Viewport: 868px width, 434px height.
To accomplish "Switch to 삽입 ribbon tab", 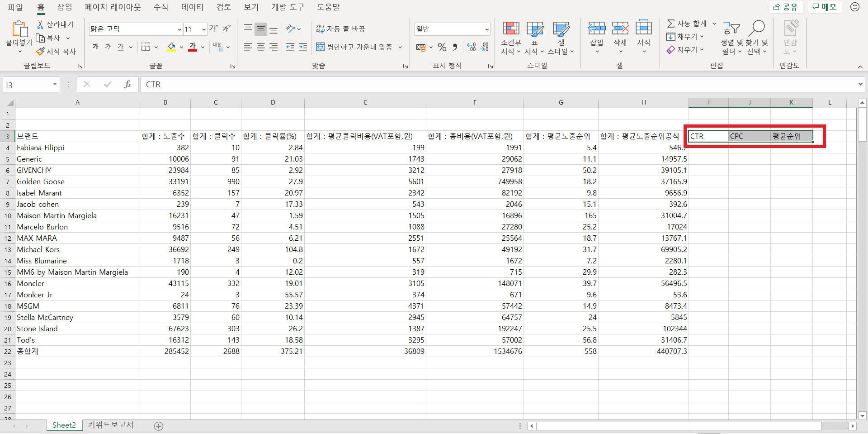I will [x=65, y=7].
